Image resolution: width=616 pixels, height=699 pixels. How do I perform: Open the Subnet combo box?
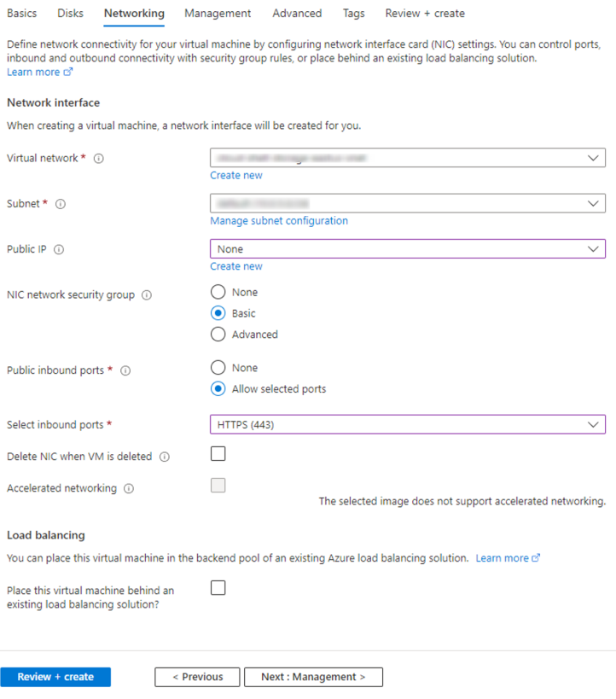[408, 204]
